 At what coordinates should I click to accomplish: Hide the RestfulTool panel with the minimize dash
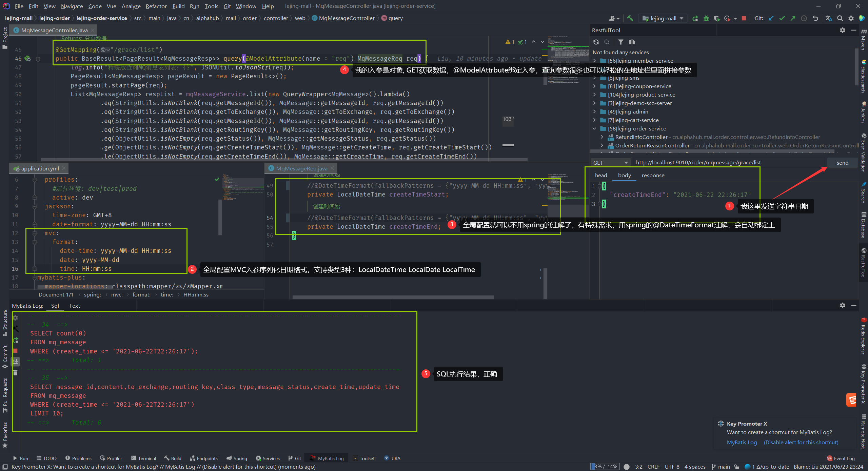[854, 30]
